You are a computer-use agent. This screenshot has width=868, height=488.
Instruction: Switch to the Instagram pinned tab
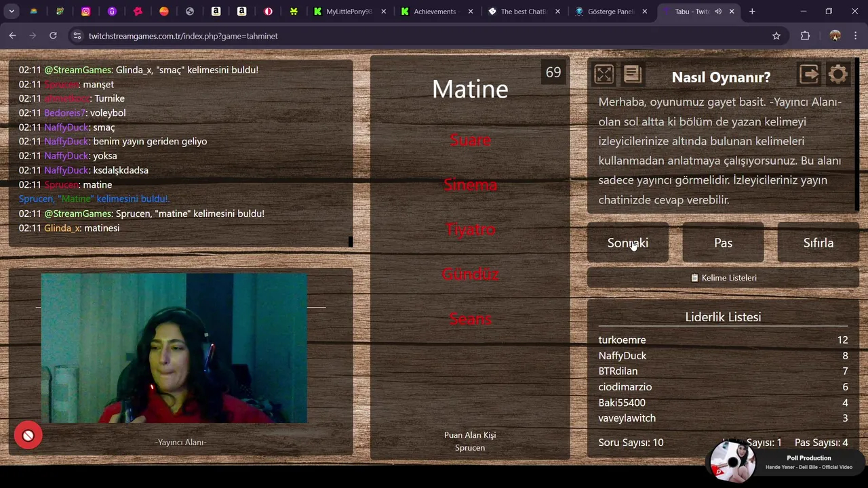point(85,12)
